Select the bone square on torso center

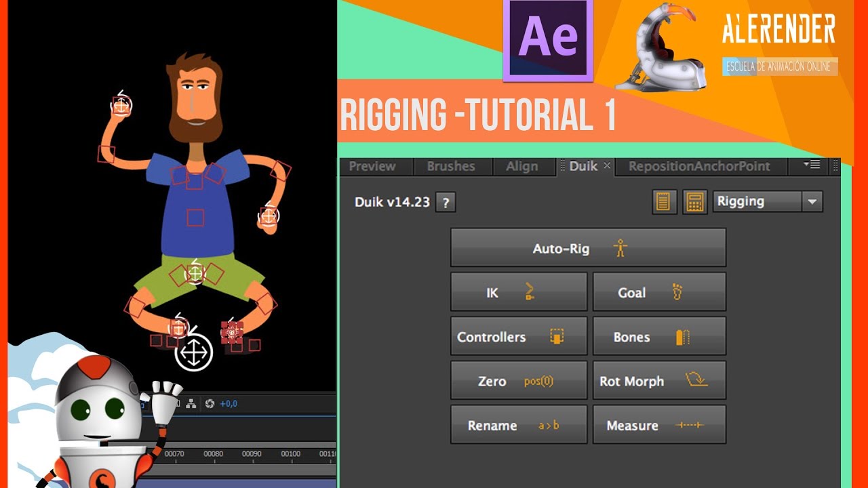pos(195,218)
